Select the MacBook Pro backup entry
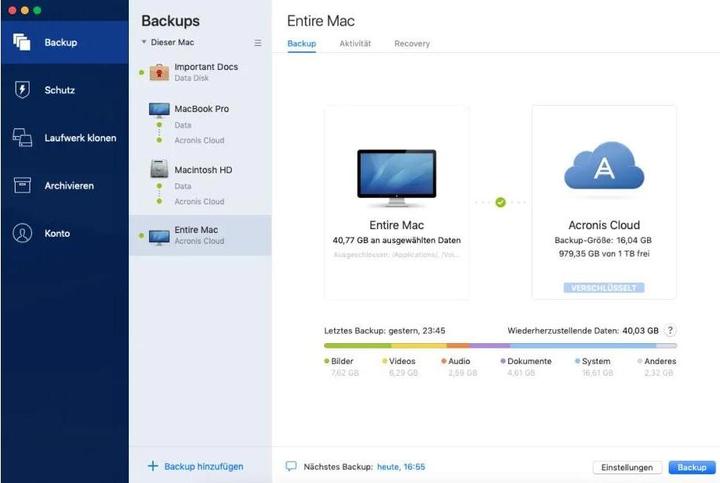 pos(201,124)
